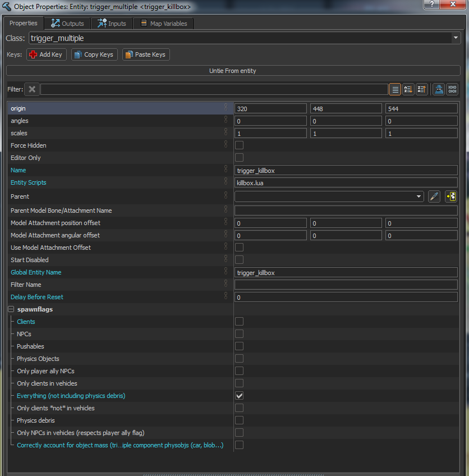
Task: Select the default list order icon
Action: tap(395, 89)
